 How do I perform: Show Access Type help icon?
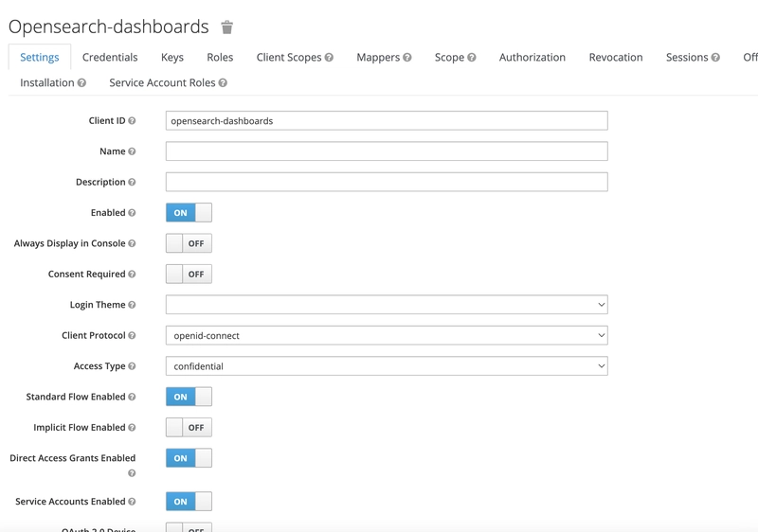coord(132,366)
